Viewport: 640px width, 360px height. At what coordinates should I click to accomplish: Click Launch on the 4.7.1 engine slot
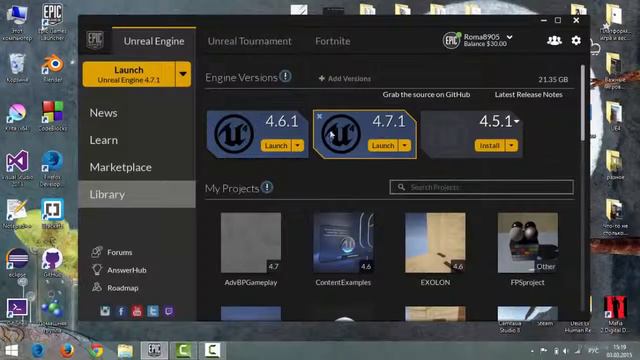pyautogui.click(x=383, y=145)
